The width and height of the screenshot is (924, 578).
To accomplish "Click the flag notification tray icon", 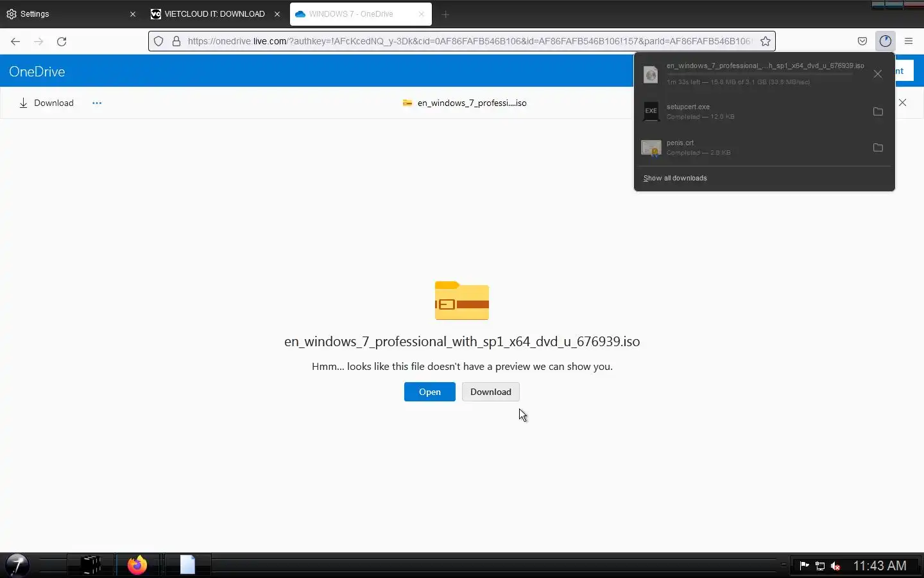I will point(805,566).
